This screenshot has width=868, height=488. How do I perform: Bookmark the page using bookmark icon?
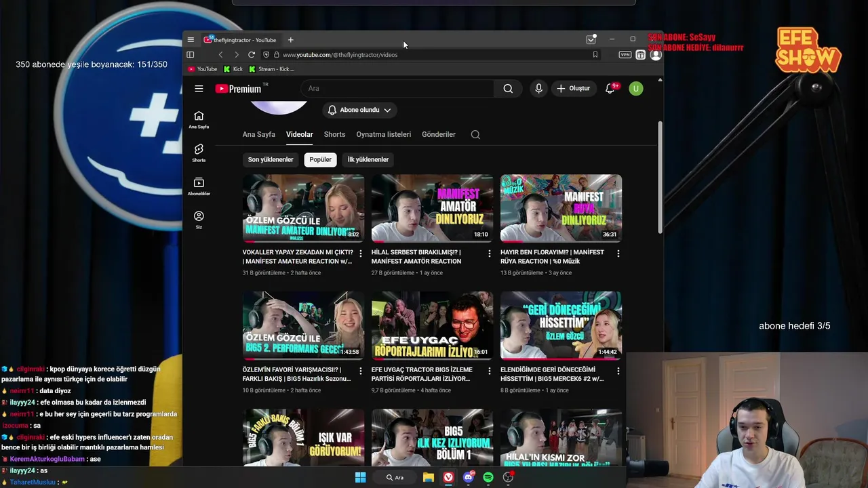tap(595, 55)
